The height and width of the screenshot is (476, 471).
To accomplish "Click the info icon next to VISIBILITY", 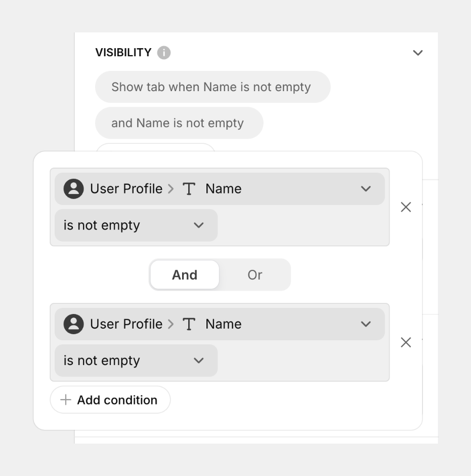I will 163,52.
